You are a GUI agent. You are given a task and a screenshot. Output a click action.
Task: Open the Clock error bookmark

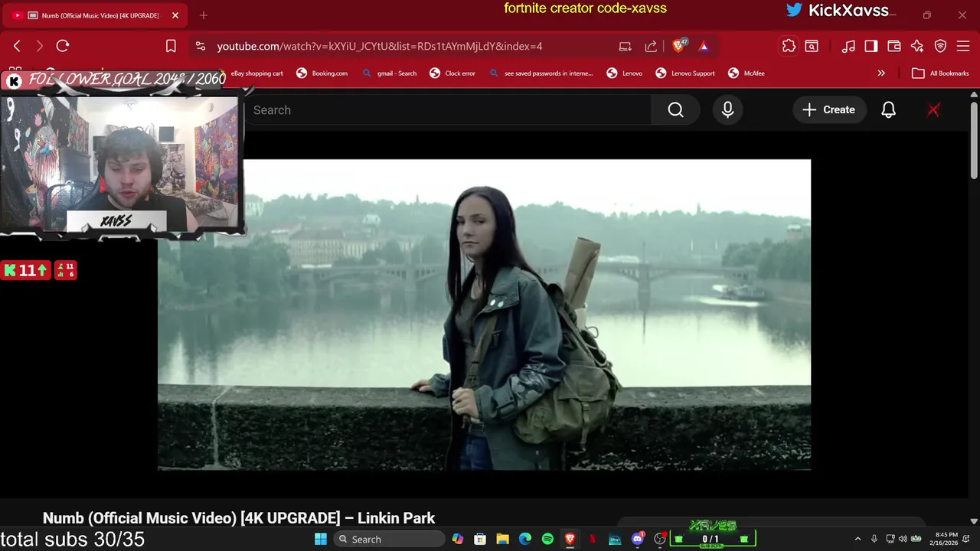coord(452,73)
